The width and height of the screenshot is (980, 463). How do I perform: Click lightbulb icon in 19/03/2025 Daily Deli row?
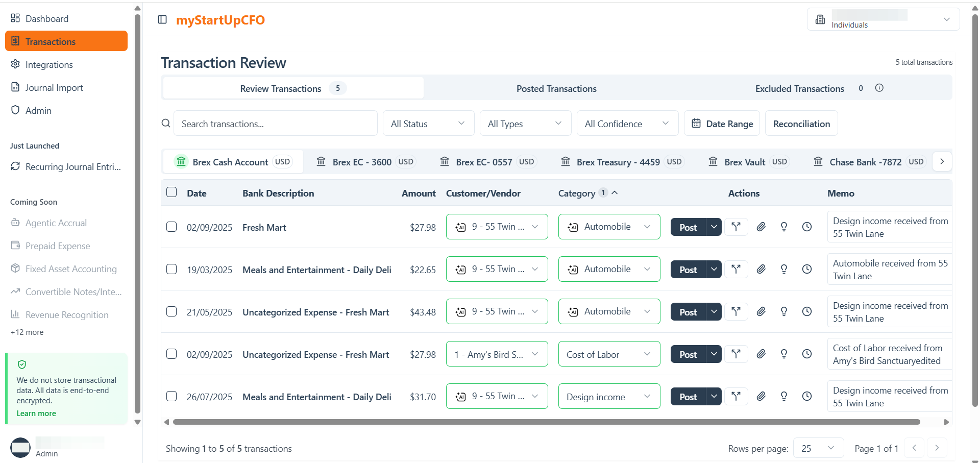click(783, 269)
